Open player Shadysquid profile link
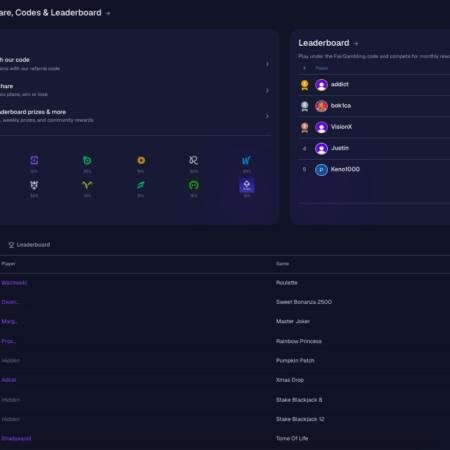450x450 pixels. click(x=16, y=439)
